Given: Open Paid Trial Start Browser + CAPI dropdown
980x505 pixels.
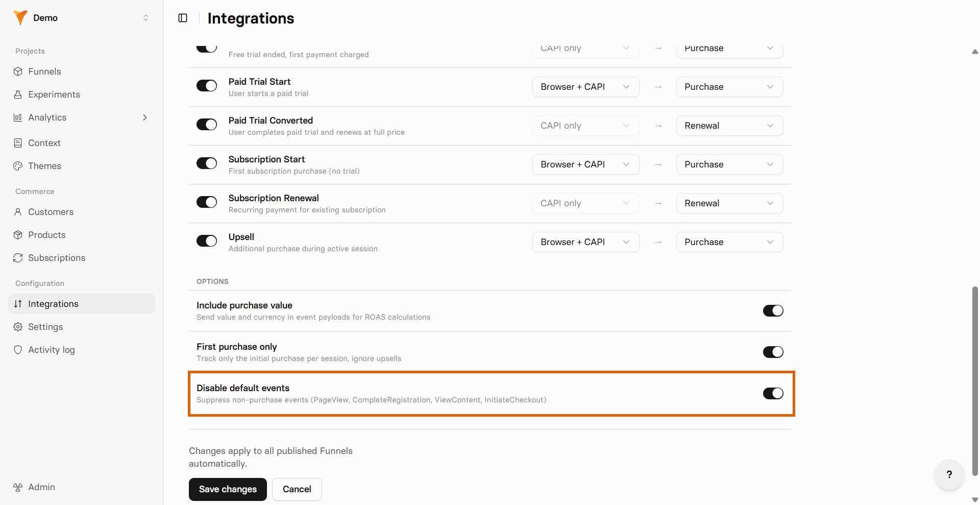Looking at the screenshot, I should click(585, 87).
